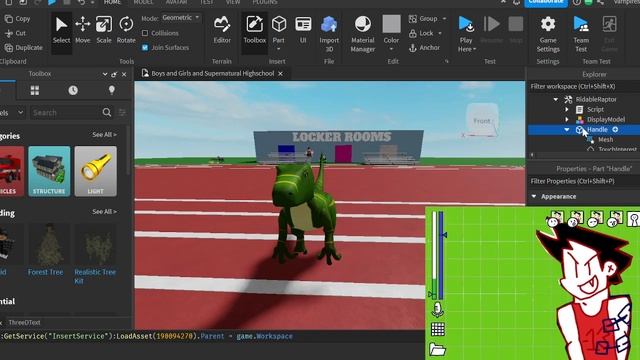Image resolution: width=640 pixels, height=360 pixels.
Task: Open the Mode Geometric dropdown
Action: (x=181, y=18)
